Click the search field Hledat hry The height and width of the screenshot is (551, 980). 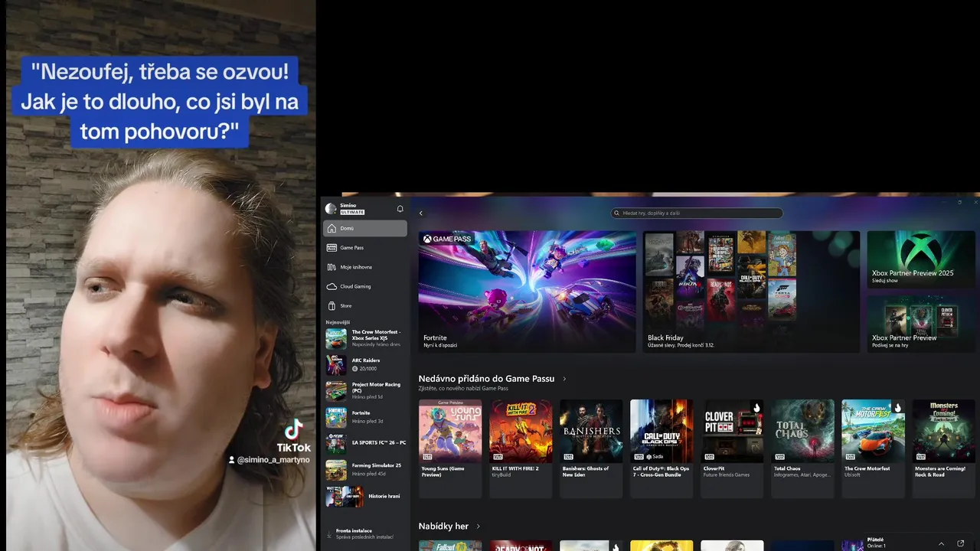[x=697, y=213]
